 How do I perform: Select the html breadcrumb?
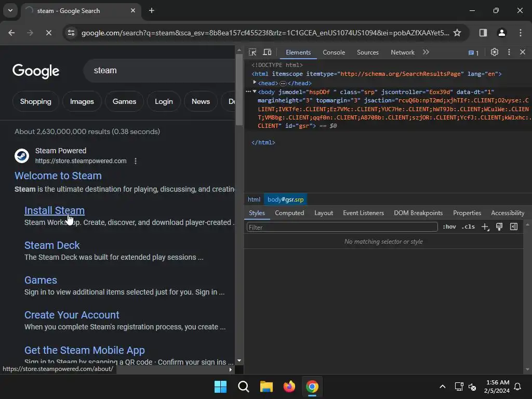[254, 199]
